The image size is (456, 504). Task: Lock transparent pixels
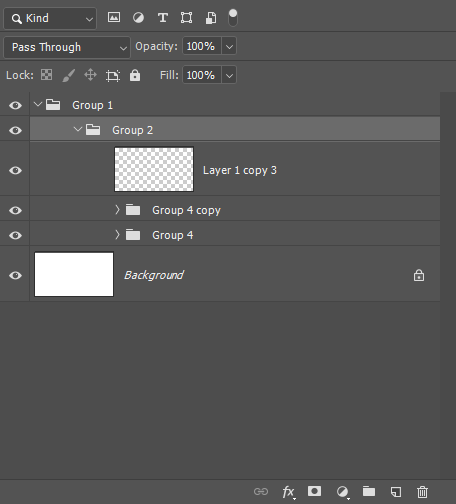pos(46,75)
